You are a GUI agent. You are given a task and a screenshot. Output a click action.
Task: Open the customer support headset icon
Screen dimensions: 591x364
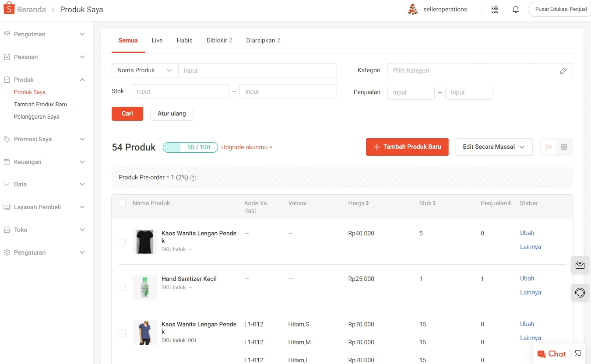(x=580, y=292)
